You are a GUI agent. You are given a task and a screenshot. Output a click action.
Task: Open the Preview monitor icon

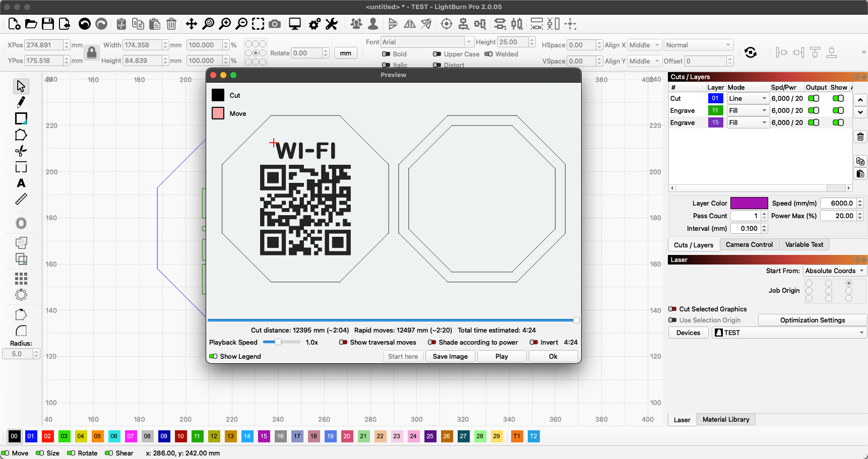pyautogui.click(x=295, y=24)
